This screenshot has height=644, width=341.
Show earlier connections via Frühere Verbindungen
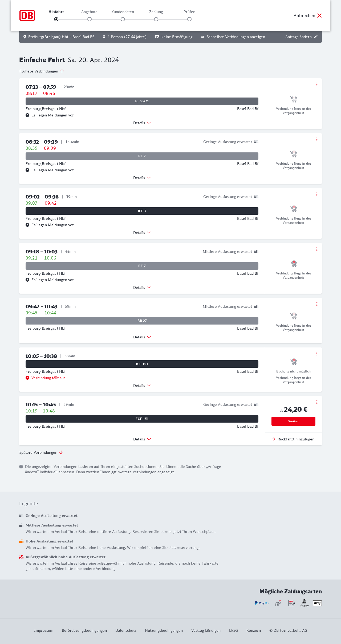point(42,71)
